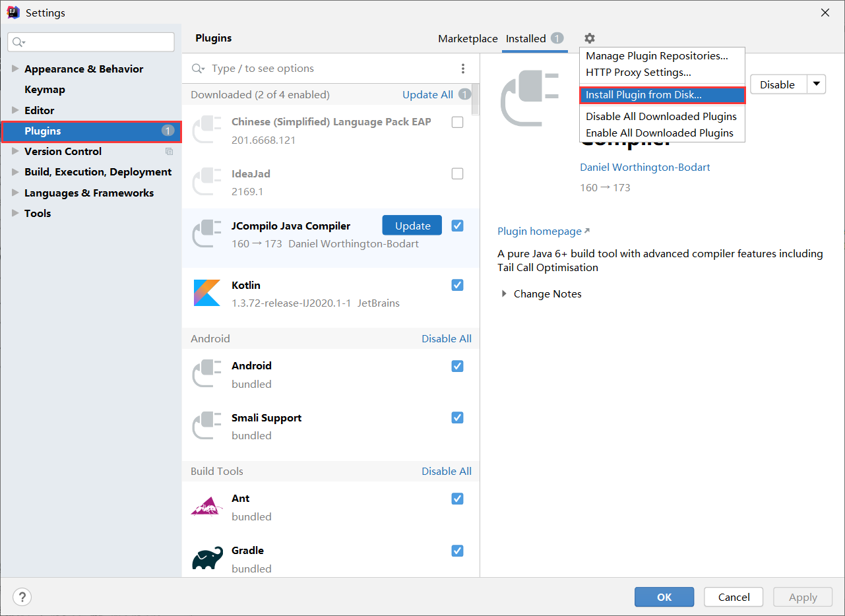
Task: Select Disable All Downloaded Plugins
Action: coord(662,117)
